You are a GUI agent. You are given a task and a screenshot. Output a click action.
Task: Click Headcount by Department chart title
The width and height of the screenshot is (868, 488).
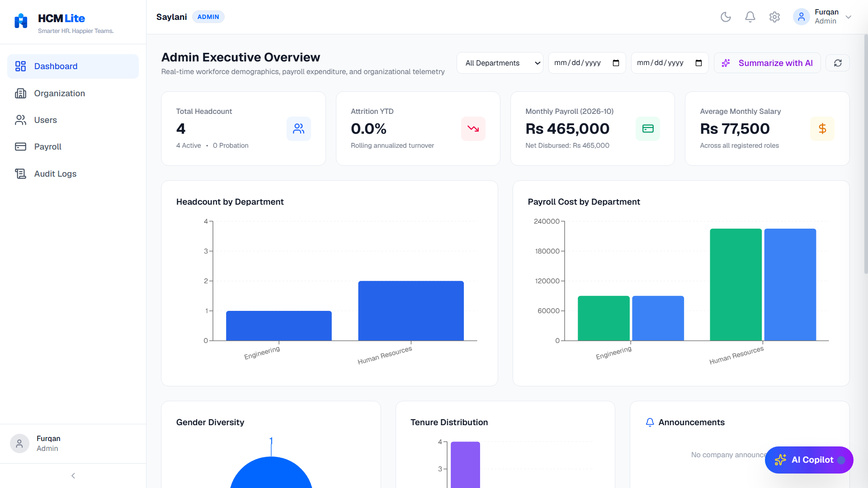click(230, 202)
